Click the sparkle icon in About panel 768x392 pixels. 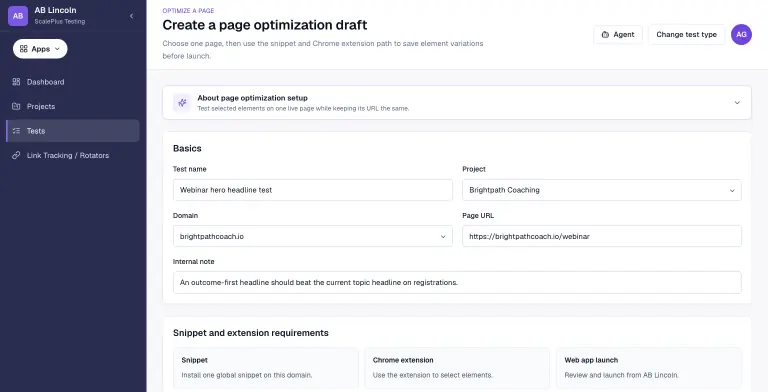click(182, 102)
